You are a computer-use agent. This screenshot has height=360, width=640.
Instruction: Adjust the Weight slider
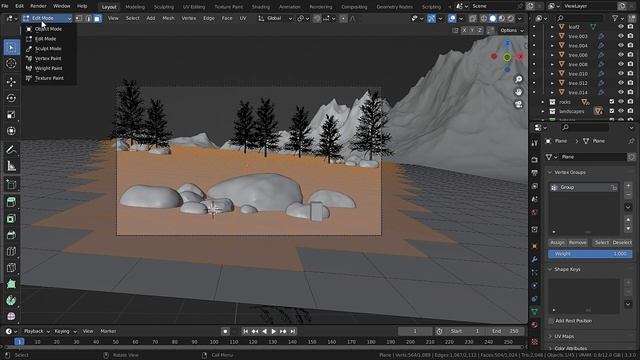point(590,254)
